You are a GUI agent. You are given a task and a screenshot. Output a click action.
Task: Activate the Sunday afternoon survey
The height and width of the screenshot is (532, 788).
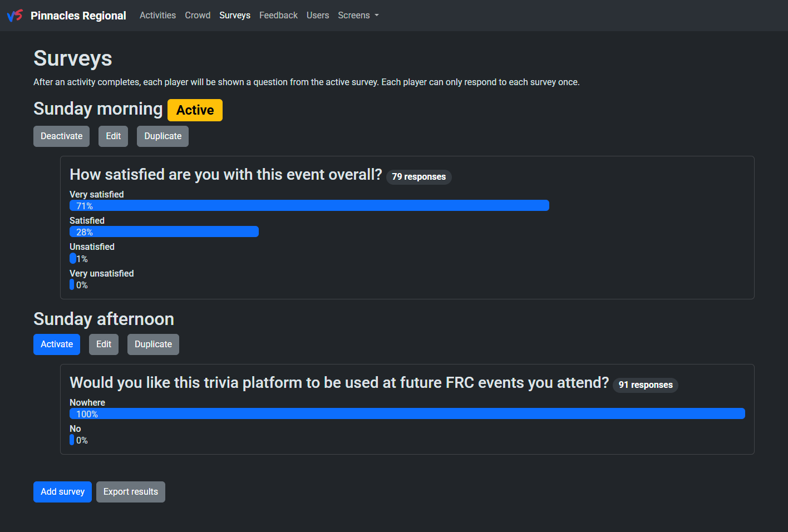[x=57, y=344]
